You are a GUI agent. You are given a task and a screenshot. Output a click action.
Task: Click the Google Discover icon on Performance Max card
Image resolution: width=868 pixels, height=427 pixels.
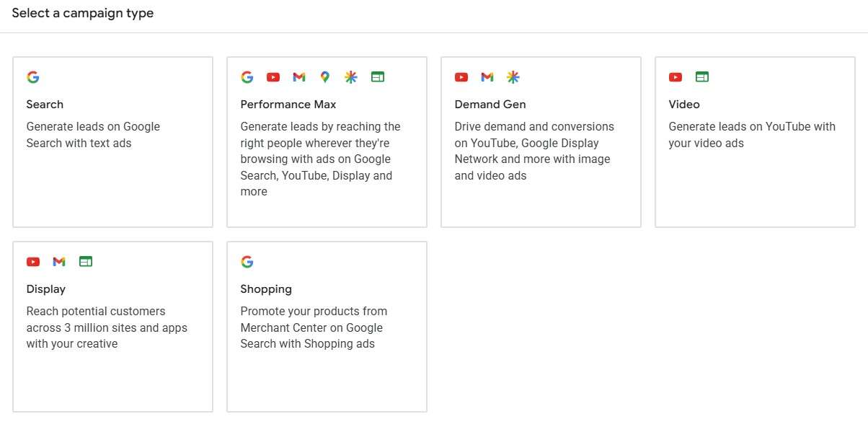(351, 76)
